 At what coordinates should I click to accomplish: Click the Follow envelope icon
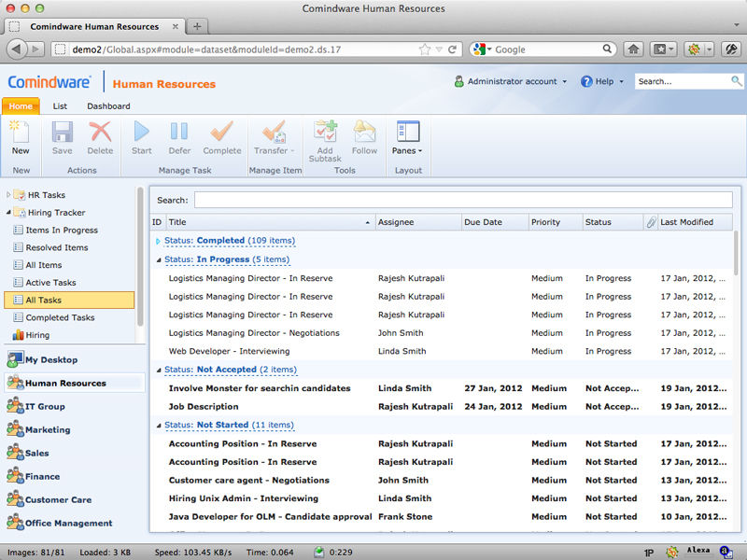coord(364,133)
